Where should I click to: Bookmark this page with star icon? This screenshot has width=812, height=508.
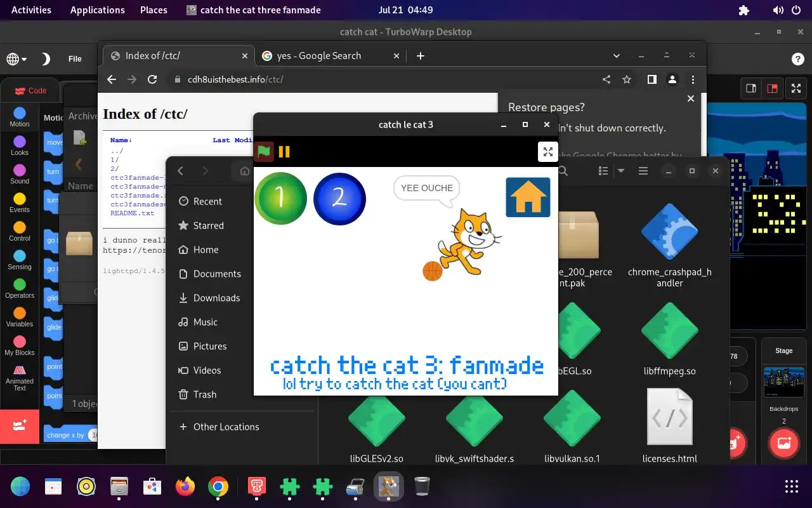coord(627,79)
